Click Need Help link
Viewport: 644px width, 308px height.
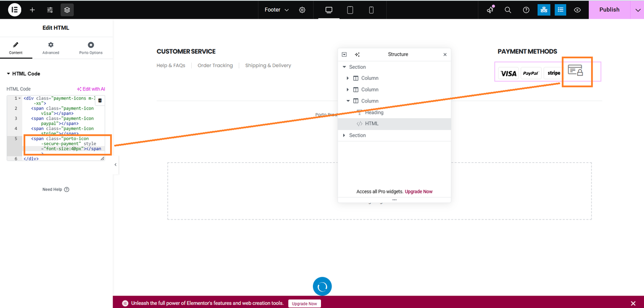click(x=56, y=189)
